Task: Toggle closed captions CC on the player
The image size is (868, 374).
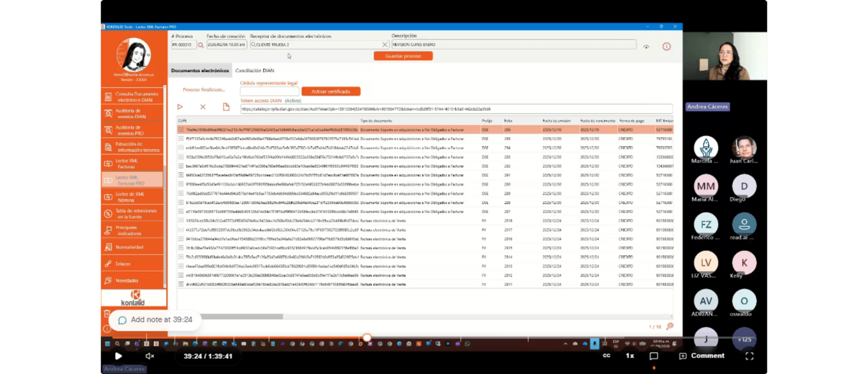Action: 607,356
